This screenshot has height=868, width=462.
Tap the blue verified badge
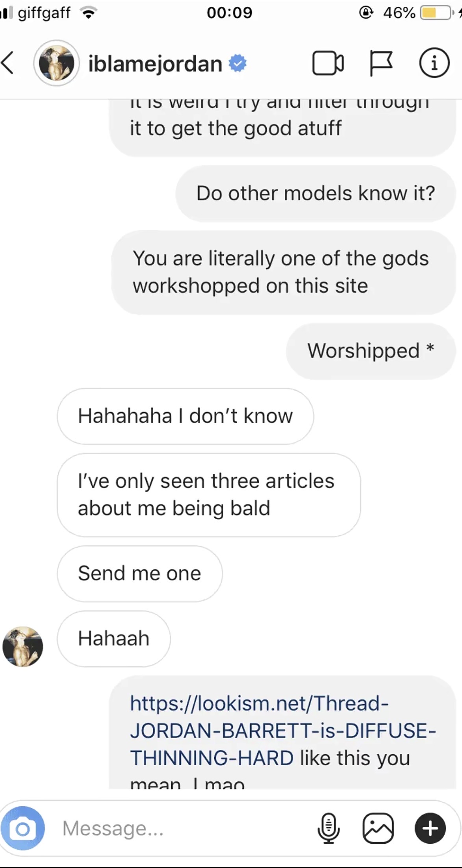pyautogui.click(x=238, y=63)
